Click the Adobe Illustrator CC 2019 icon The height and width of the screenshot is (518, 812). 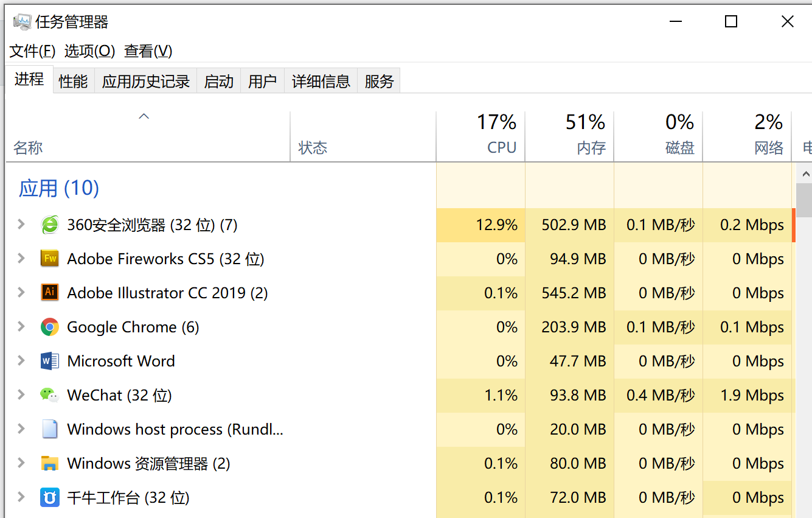pyautogui.click(x=50, y=293)
